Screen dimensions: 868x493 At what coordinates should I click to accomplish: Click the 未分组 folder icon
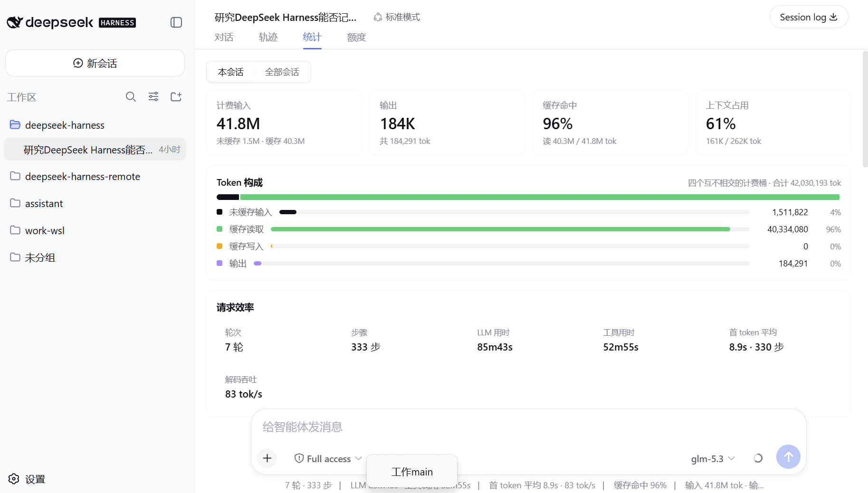[x=15, y=257]
